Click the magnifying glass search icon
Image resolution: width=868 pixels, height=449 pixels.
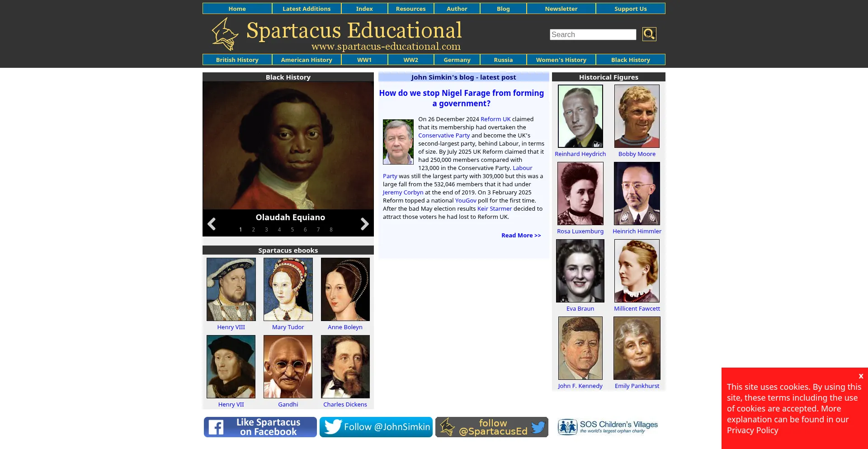[x=649, y=34]
